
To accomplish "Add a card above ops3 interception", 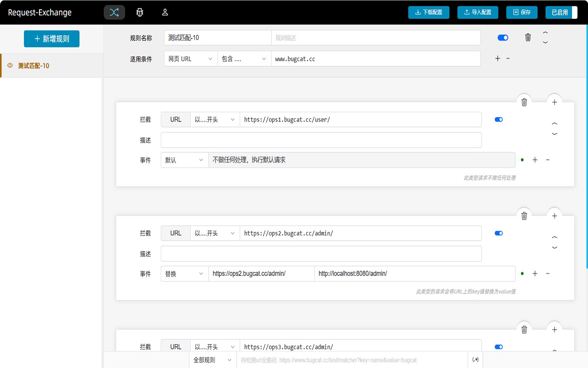I will point(554,329).
